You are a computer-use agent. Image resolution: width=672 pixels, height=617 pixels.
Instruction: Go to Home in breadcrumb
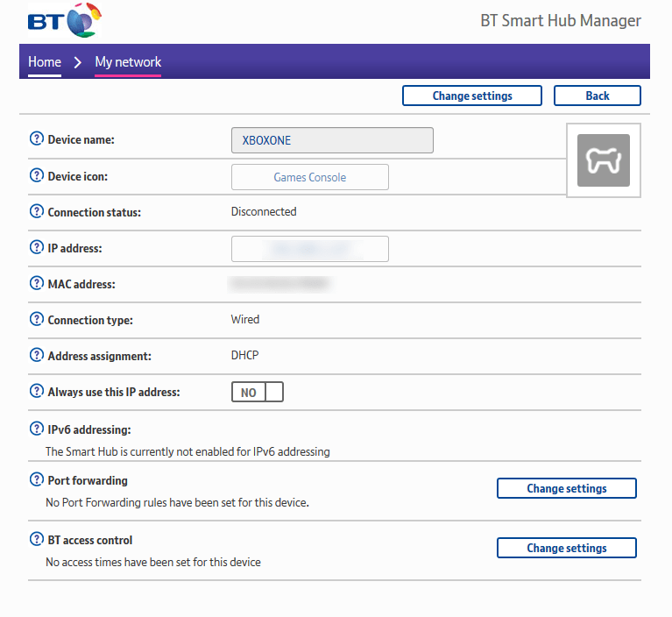pos(45,62)
